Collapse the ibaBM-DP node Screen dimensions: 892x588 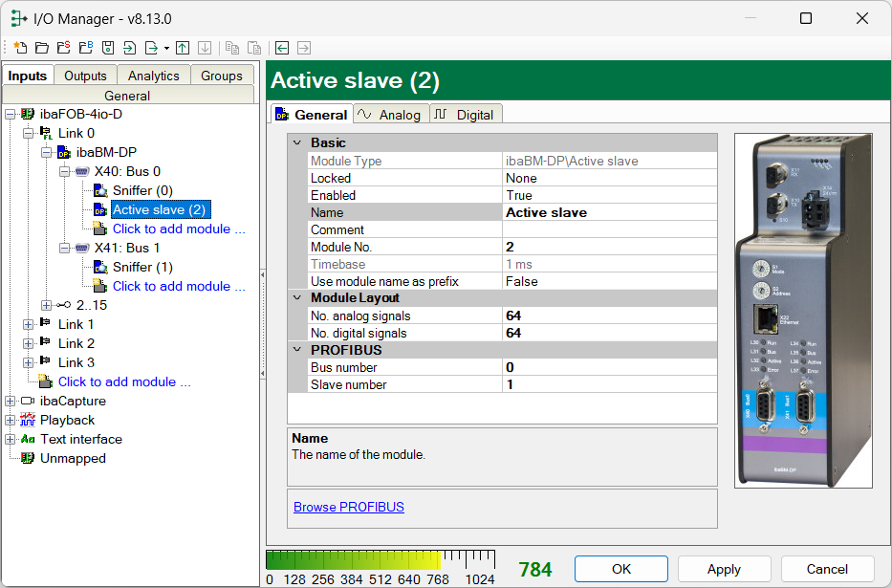pyautogui.click(x=46, y=152)
